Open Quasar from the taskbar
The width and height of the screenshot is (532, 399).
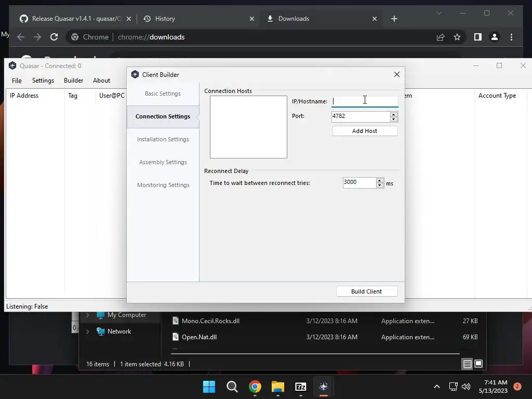(x=324, y=387)
